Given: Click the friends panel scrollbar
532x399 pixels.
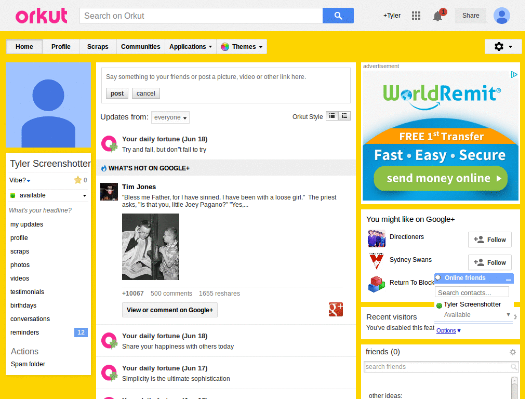Looking at the screenshot, I should click(514, 388).
